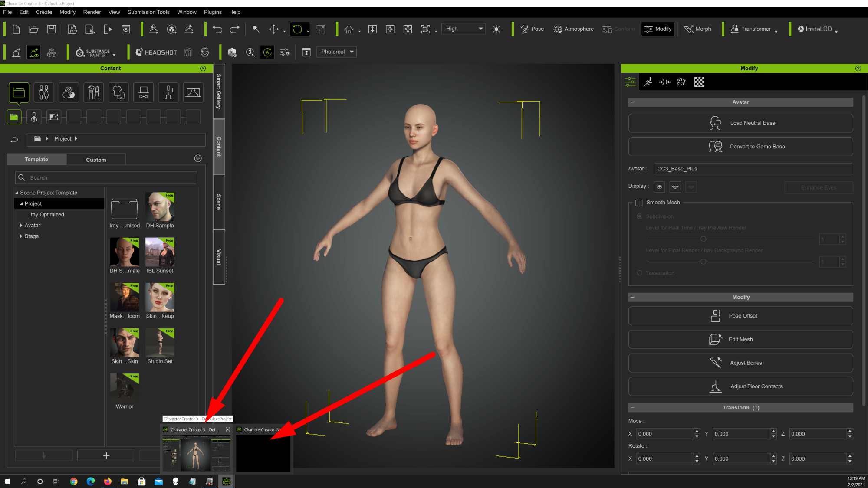Open the Cloth content category icon
Screen dimensions: 868x488
(x=118, y=92)
